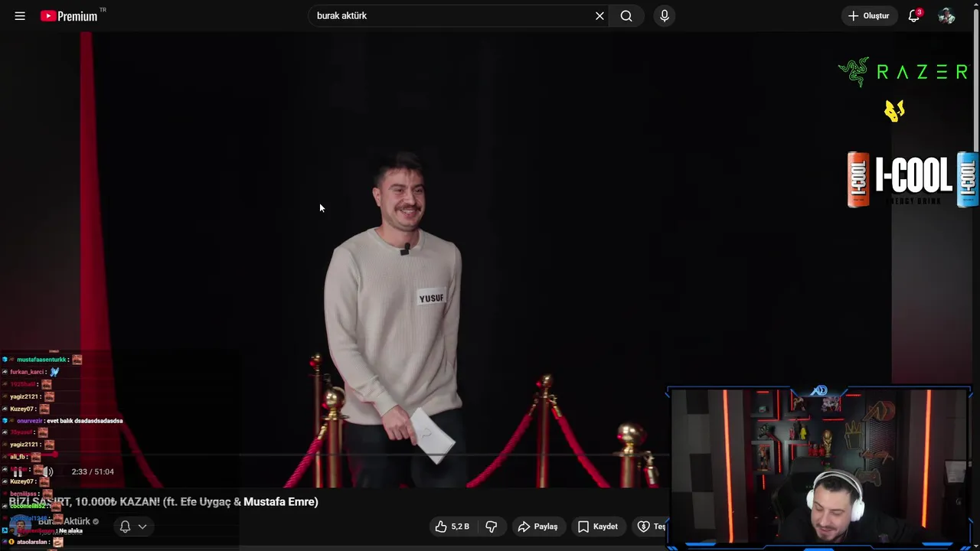980x551 pixels.
Task: Click chat message "Ne alaka"
Action: coord(70,531)
